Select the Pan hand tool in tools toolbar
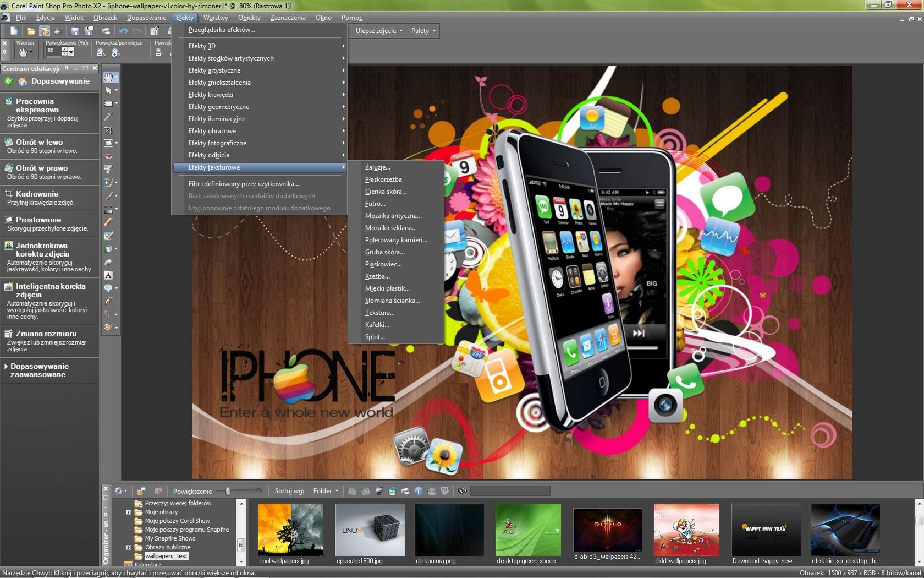924x578 pixels. click(x=109, y=77)
